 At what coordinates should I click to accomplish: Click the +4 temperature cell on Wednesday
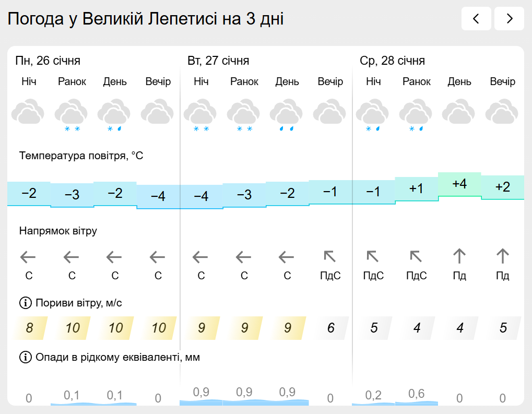459,184
